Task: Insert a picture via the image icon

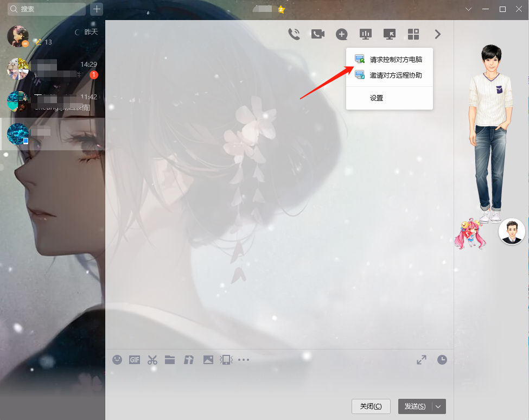Action: point(208,359)
